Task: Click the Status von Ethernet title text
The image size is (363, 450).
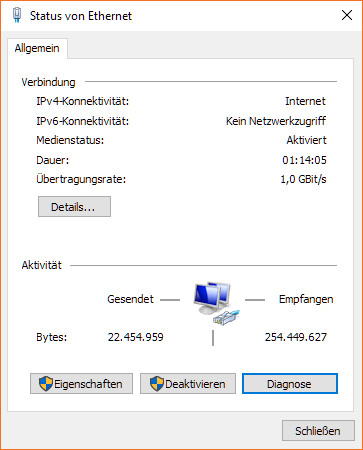Action: point(81,16)
